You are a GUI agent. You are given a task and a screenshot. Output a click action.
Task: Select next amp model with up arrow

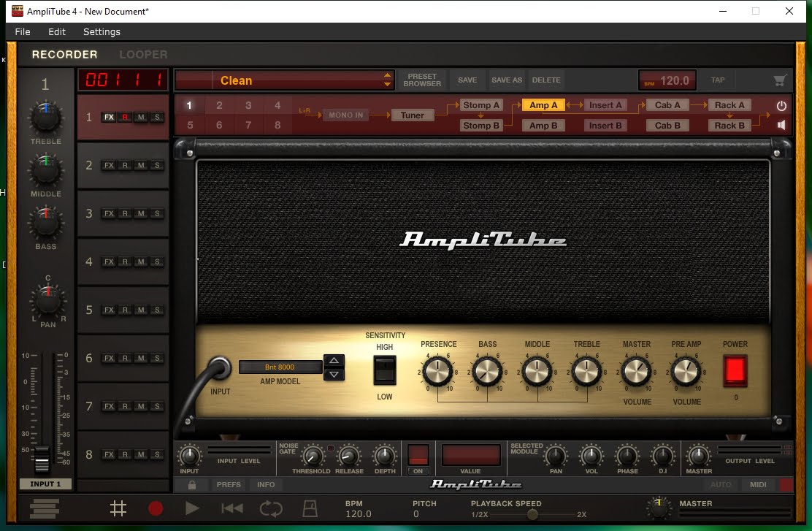click(334, 361)
